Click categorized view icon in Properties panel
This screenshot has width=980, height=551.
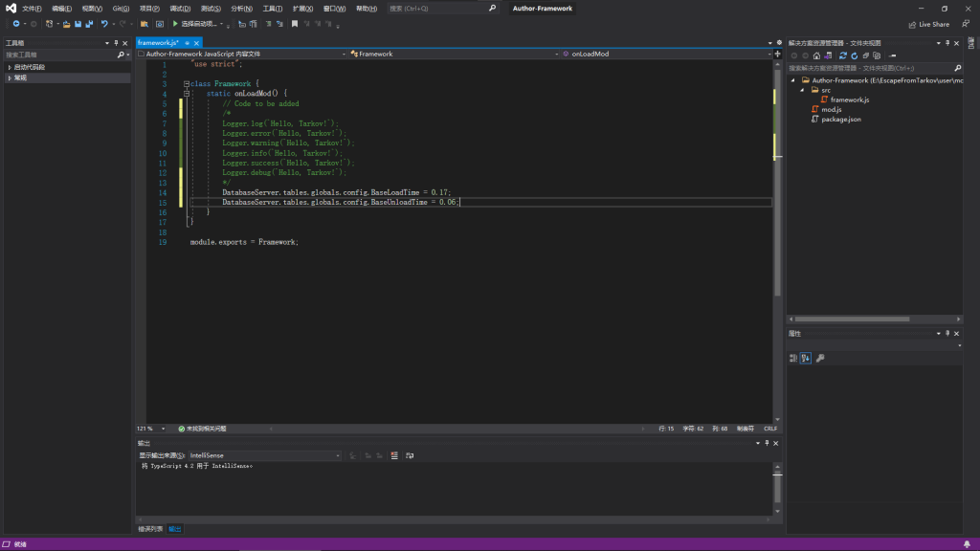pos(793,358)
